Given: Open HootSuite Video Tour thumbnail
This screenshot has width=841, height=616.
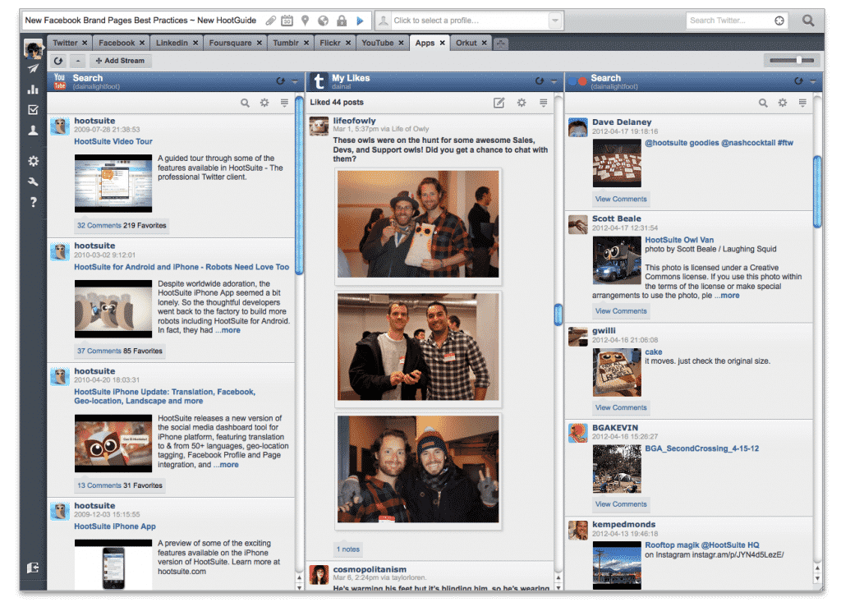Looking at the screenshot, I should [x=113, y=183].
